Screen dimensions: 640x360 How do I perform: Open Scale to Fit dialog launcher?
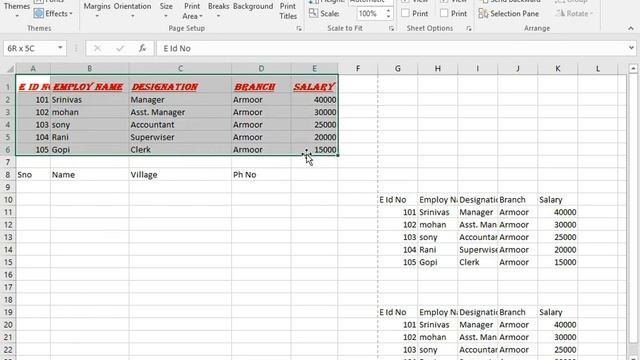pos(391,29)
